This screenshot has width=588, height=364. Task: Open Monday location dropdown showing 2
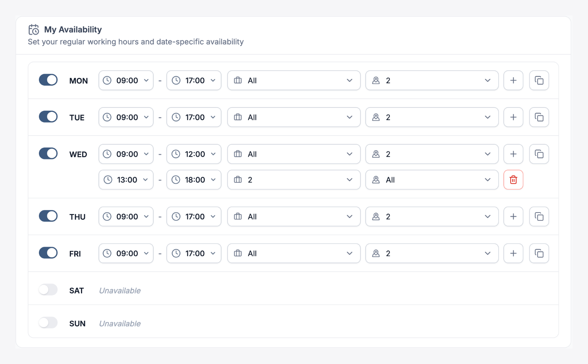tap(432, 80)
